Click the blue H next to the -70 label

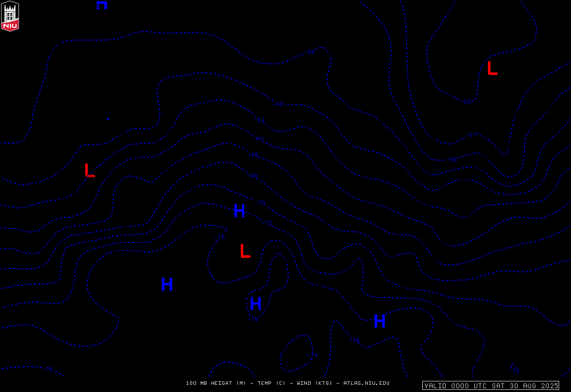pyautogui.click(x=239, y=210)
